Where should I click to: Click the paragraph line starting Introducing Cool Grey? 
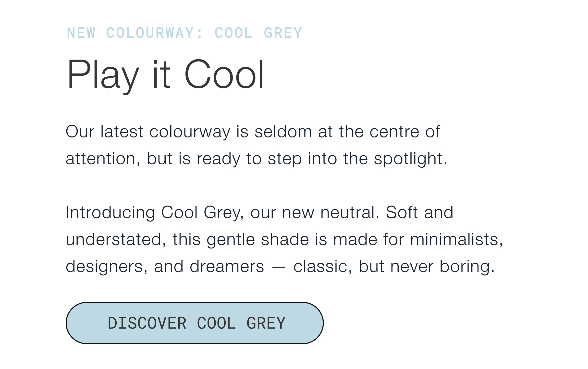coord(259,213)
